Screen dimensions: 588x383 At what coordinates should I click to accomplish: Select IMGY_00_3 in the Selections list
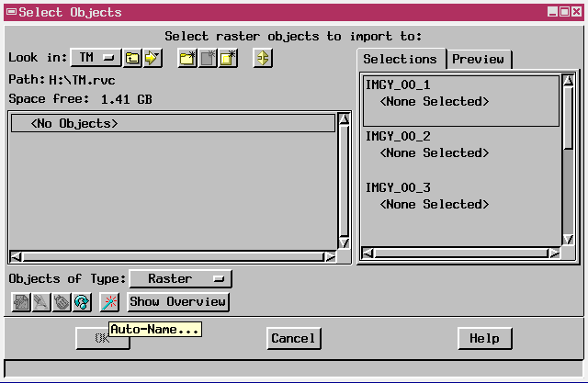click(398, 187)
